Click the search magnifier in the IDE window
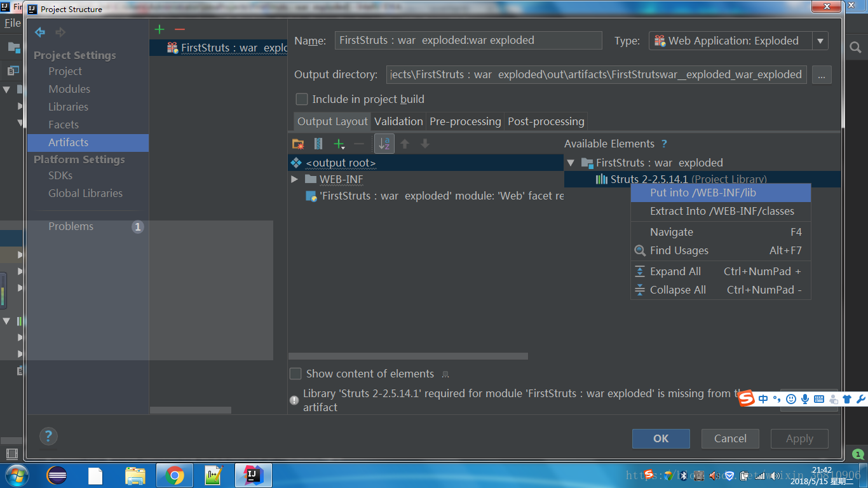Viewport: 868px width, 488px height. pyautogui.click(x=855, y=47)
